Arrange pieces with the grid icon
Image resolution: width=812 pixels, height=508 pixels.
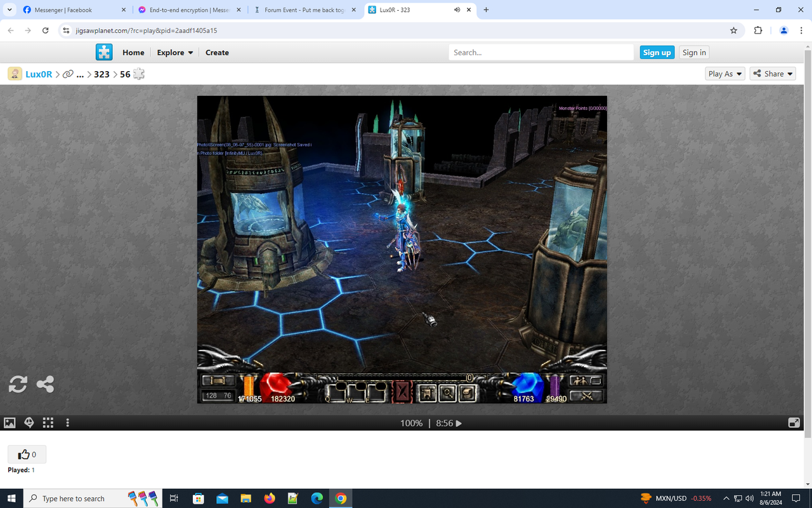(x=48, y=423)
